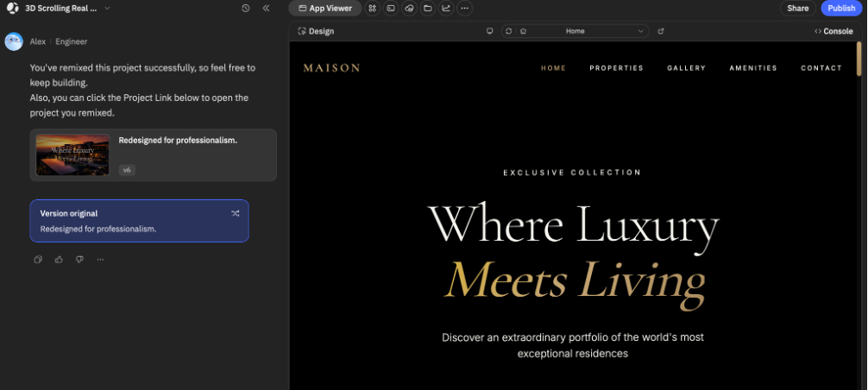868x390 pixels.
Task: Click the blue Publish button
Action: pos(841,9)
